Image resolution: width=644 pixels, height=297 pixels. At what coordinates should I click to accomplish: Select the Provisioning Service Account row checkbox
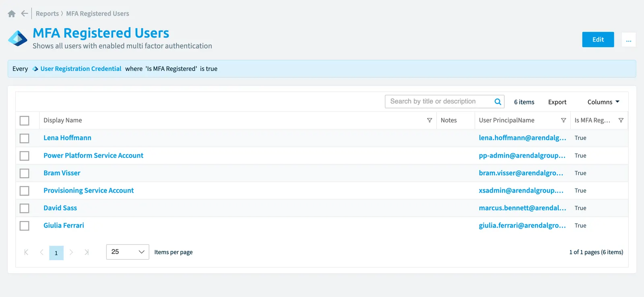pyautogui.click(x=25, y=191)
